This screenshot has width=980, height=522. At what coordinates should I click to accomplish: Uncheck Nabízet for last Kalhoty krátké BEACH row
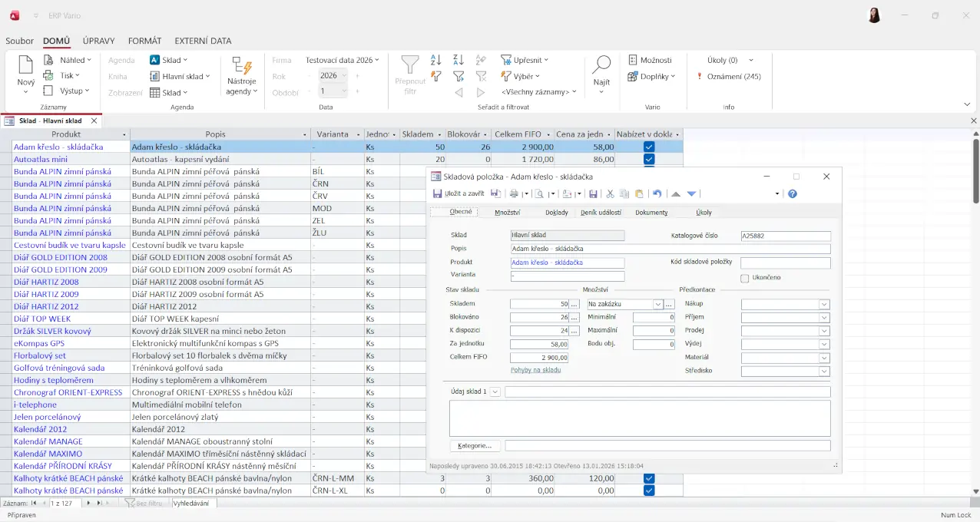[x=649, y=491]
